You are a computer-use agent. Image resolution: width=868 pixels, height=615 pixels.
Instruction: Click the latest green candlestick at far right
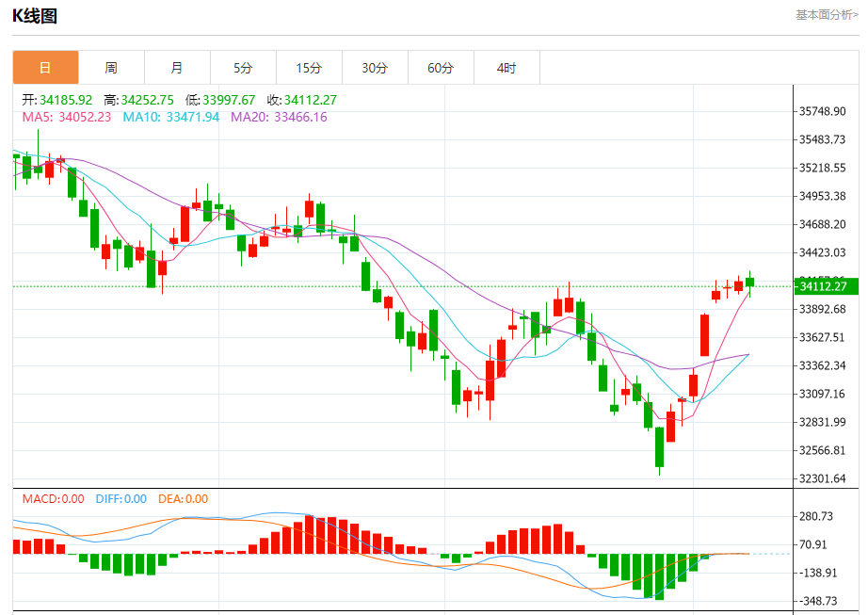(750, 283)
